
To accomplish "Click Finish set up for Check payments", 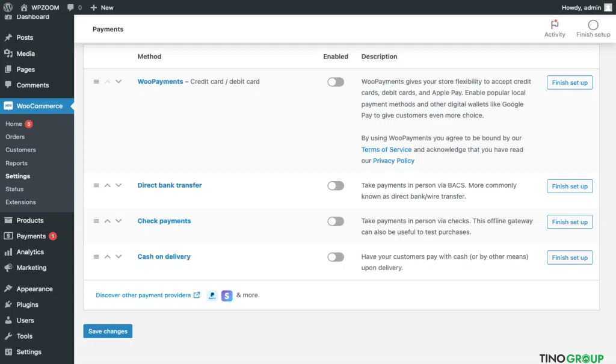I will [x=569, y=222].
